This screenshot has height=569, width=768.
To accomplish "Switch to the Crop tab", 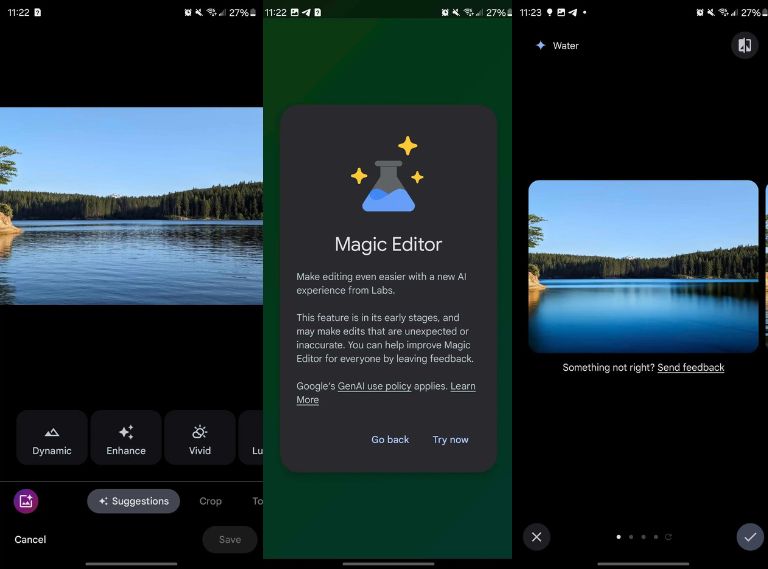I will [211, 501].
